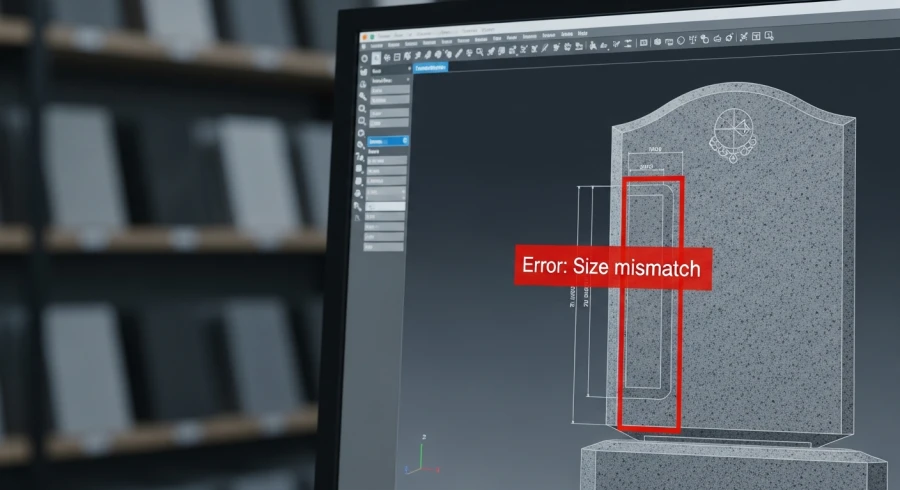This screenshot has height=490, width=900.
Task: Click the highlighted selection arrow tool in the toolbar
Action: 375,58
